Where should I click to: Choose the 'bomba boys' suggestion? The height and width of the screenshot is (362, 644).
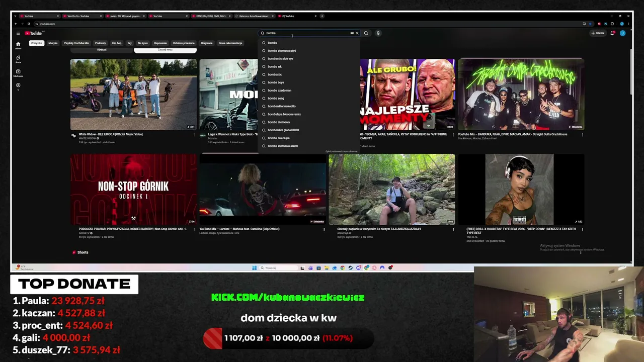click(x=308, y=82)
